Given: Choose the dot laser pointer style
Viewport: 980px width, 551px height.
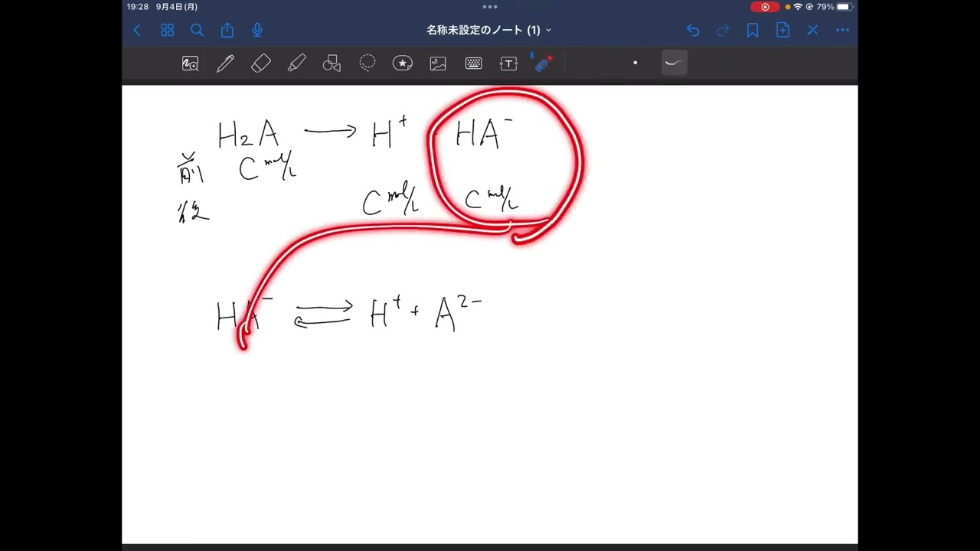Looking at the screenshot, I should tap(635, 63).
